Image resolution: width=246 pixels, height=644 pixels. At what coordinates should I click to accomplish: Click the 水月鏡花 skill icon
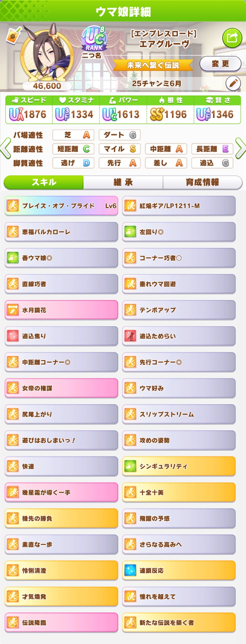pos(13,310)
